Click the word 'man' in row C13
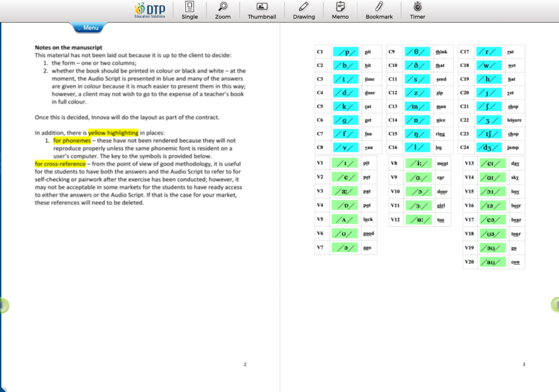 pyautogui.click(x=441, y=107)
